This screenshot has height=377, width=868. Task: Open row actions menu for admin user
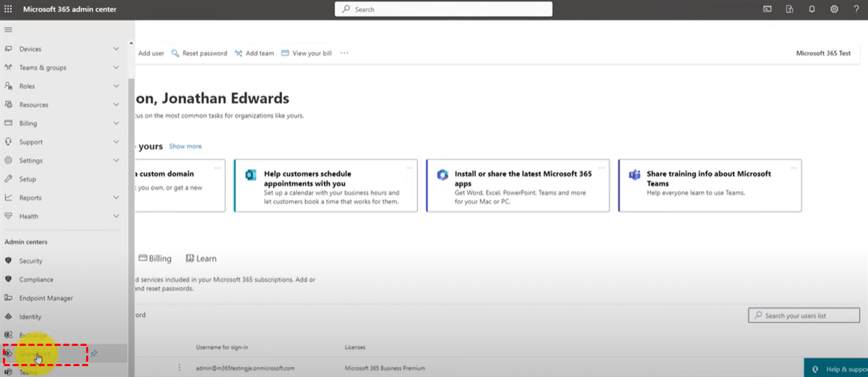179,368
